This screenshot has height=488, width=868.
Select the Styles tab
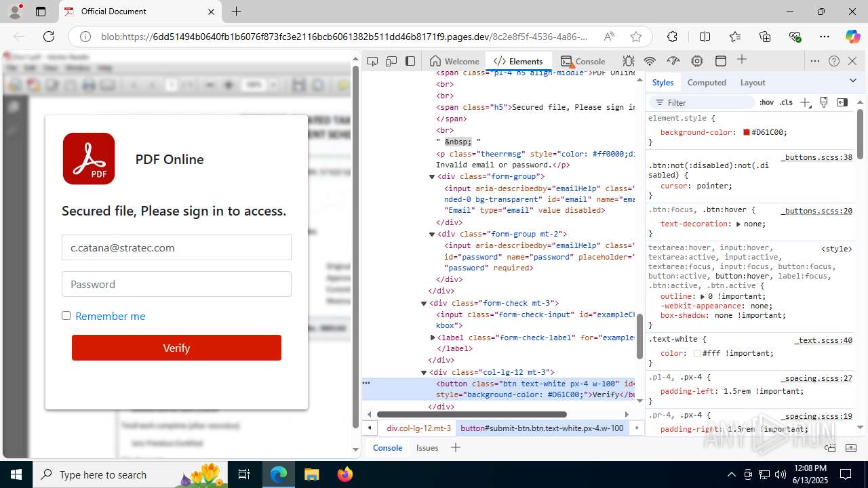click(663, 82)
